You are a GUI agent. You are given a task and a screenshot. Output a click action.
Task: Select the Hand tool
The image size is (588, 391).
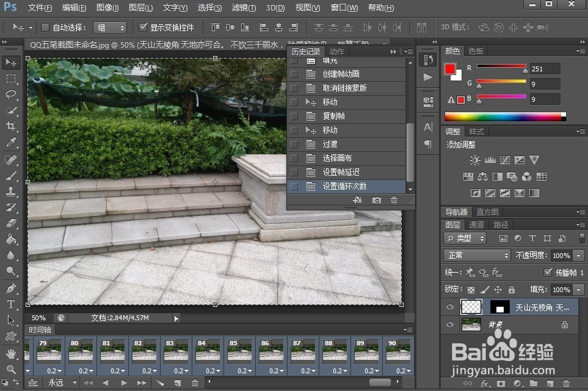11,353
